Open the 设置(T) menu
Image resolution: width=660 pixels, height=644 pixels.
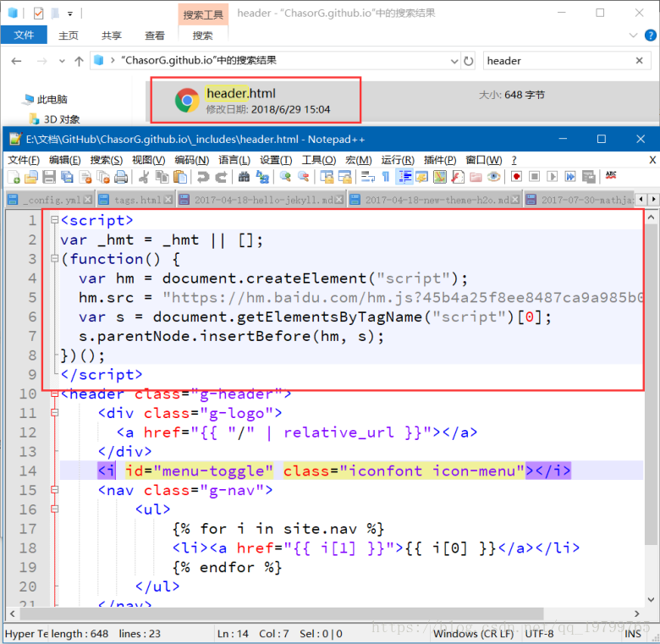(276, 161)
